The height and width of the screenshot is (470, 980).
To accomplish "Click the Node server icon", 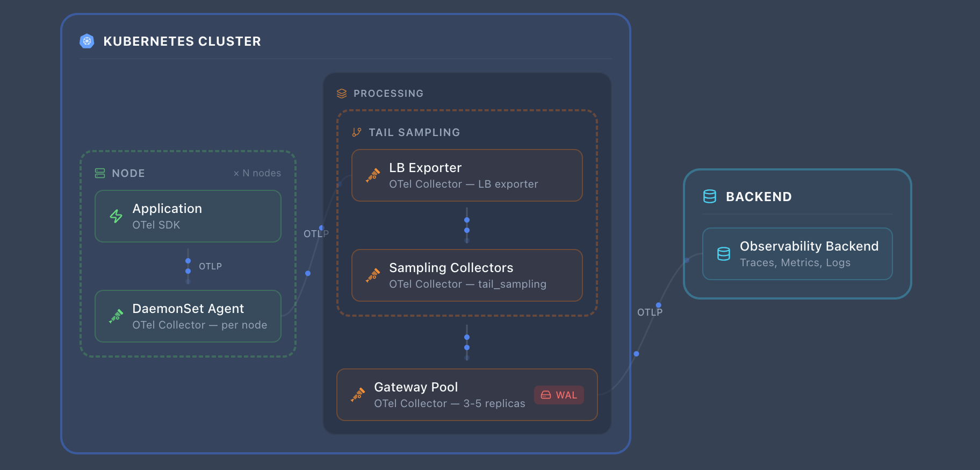I will (100, 173).
